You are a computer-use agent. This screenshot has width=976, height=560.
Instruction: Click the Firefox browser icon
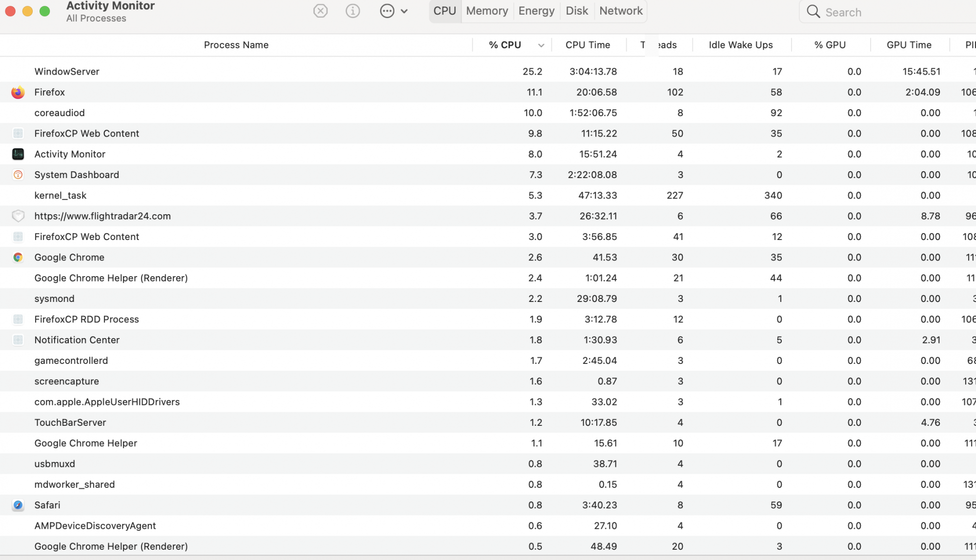pos(18,92)
